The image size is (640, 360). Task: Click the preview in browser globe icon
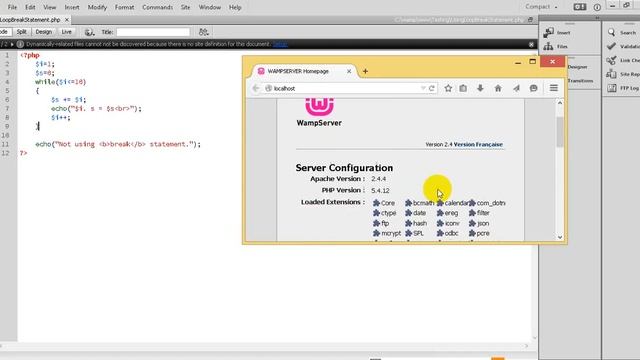[x=89, y=32]
